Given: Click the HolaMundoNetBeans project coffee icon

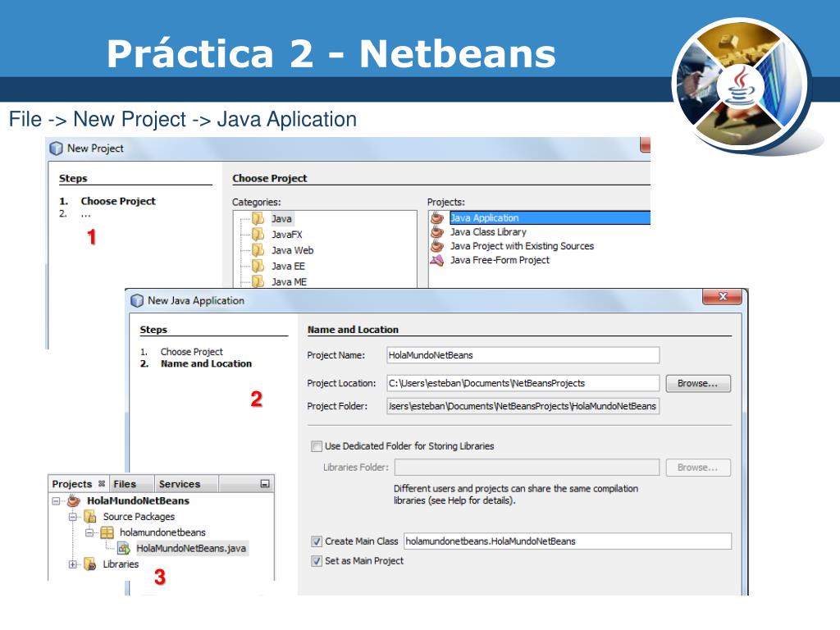Looking at the screenshot, I should (73, 501).
